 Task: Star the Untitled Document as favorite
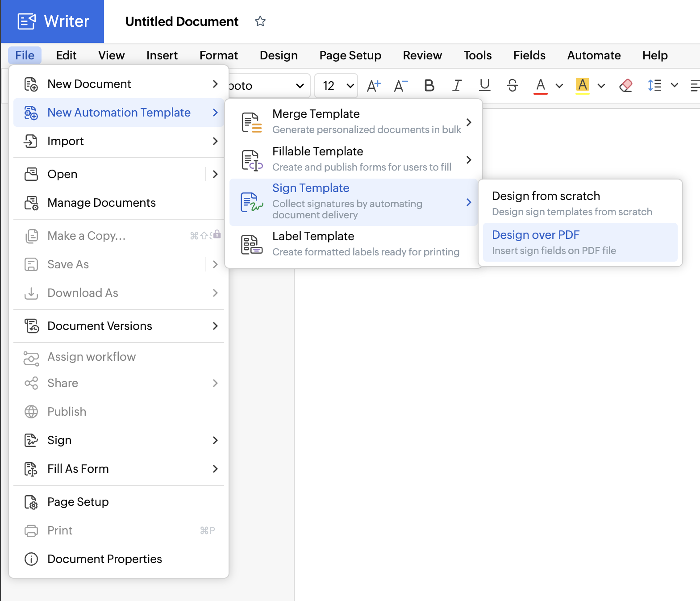click(260, 21)
